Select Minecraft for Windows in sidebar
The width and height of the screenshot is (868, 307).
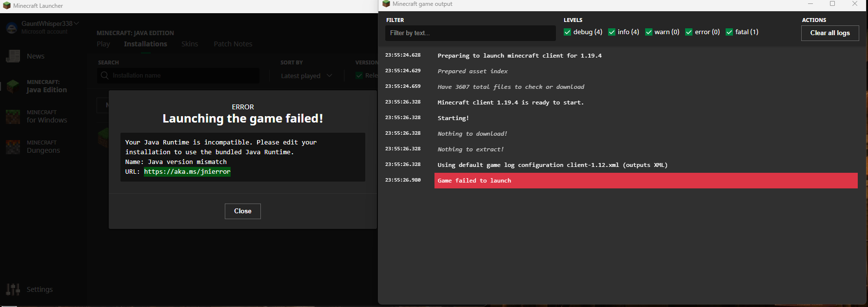point(44,117)
